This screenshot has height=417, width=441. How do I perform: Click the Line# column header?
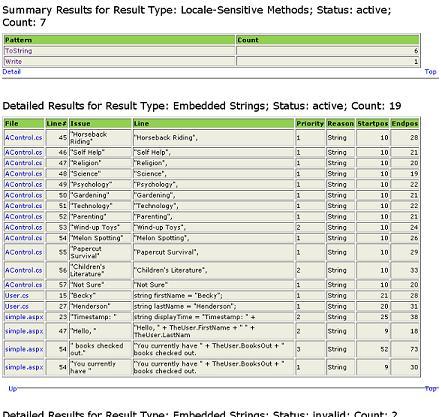[x=57, y=123]
